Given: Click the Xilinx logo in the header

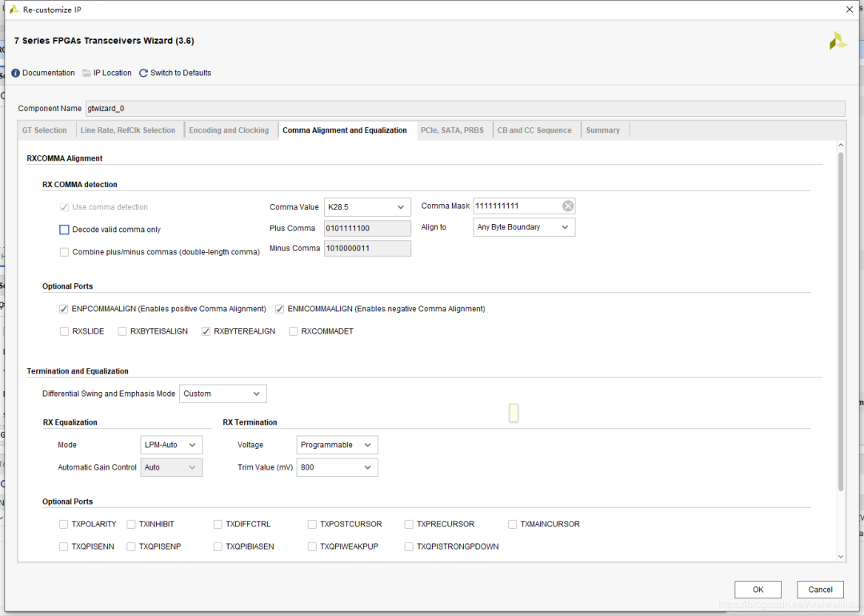Looking at the screenshot, I should (838, 42).
